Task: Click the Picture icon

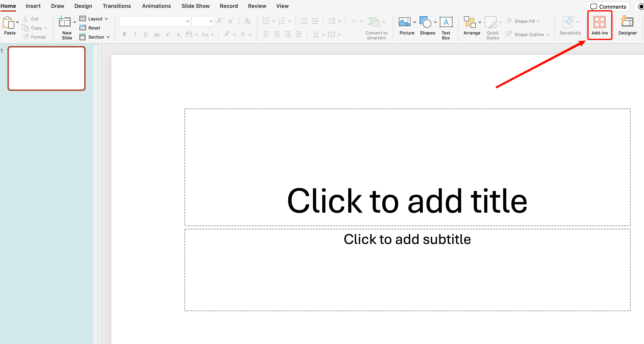Action: pyautogui.click(x=404, y=22)
